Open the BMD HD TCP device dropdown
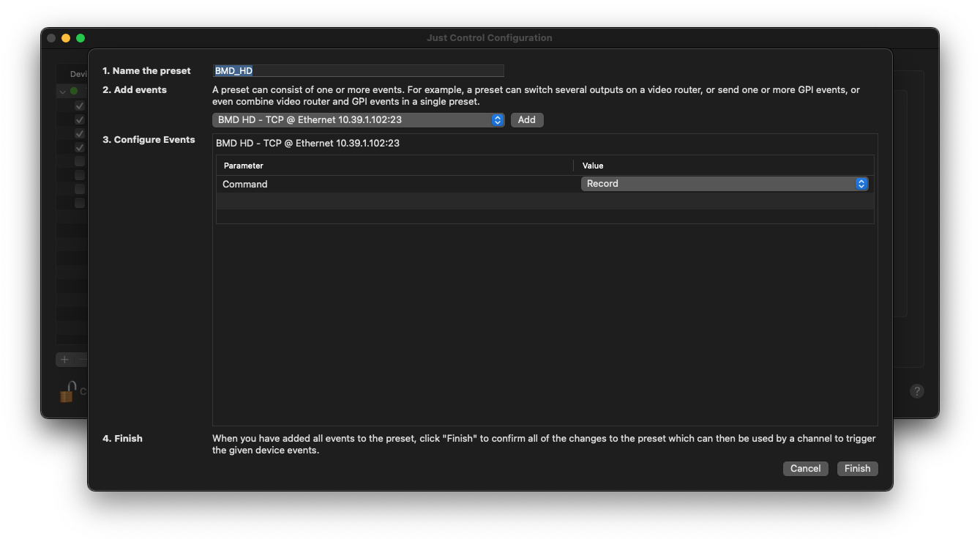 pyautogui.click(x=359, y=119)
